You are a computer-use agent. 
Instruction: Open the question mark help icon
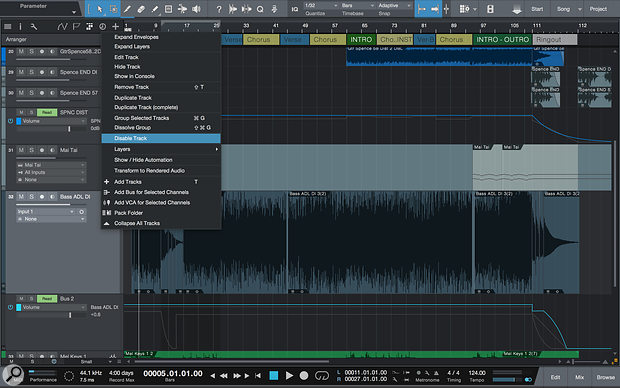pos(219,9)
